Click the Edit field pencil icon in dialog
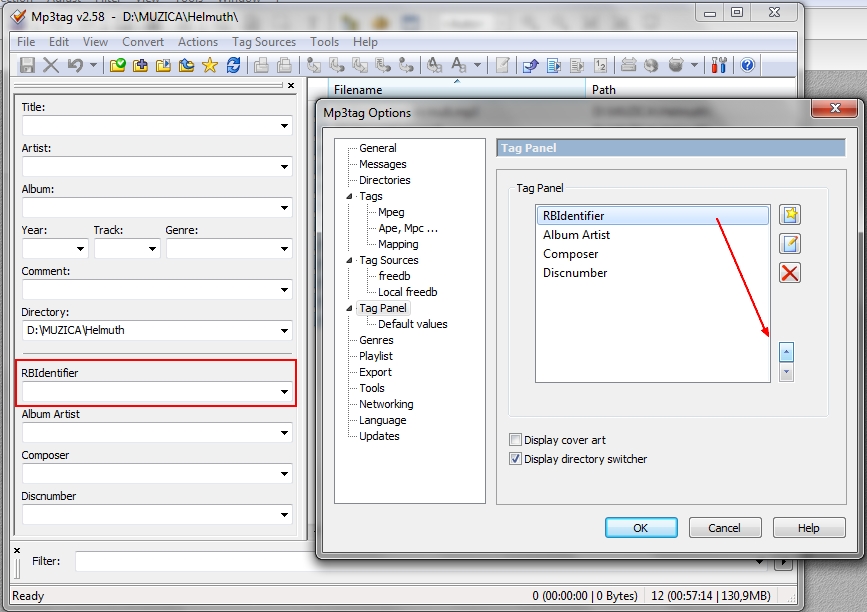This screenshot has height=612, width=867. click(x=790, y=243)
